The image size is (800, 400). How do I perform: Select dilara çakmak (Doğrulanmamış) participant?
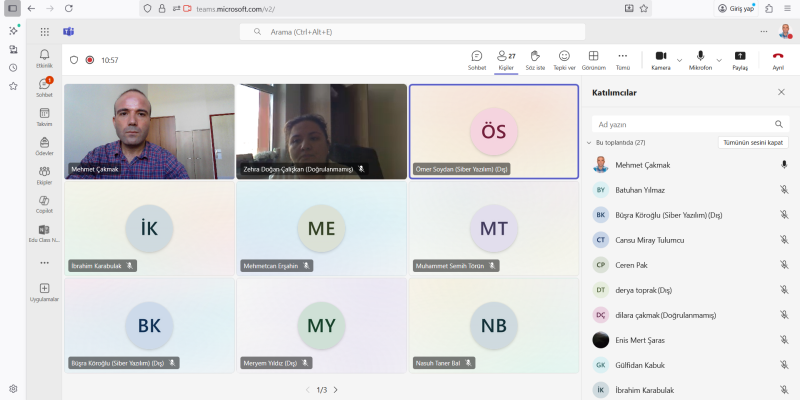tap(690, 315)
